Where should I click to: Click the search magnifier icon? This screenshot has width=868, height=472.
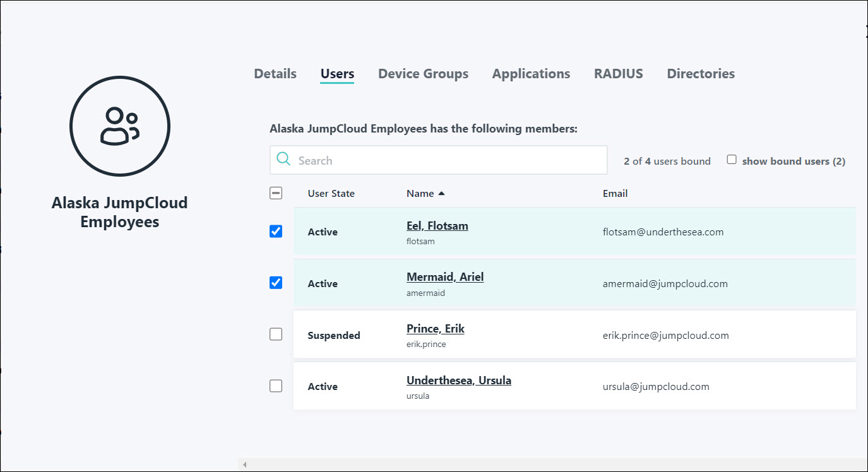coord(283,160)
